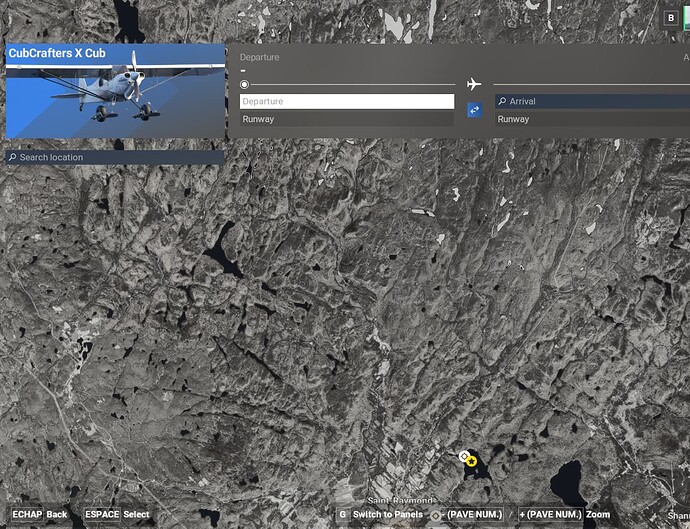Open the departure Runway dropdown
The image size is (690, 529).
347,119
